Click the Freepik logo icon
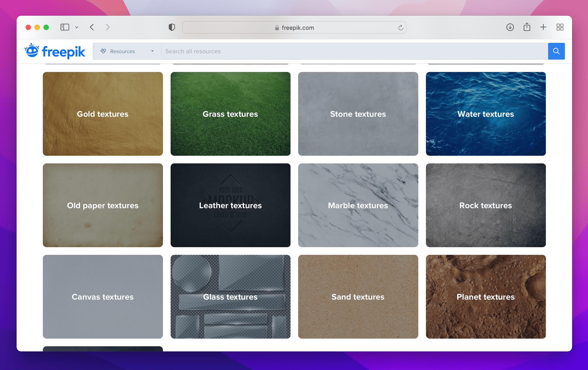This screenshot has width=588, height=370. click(33, 51)
